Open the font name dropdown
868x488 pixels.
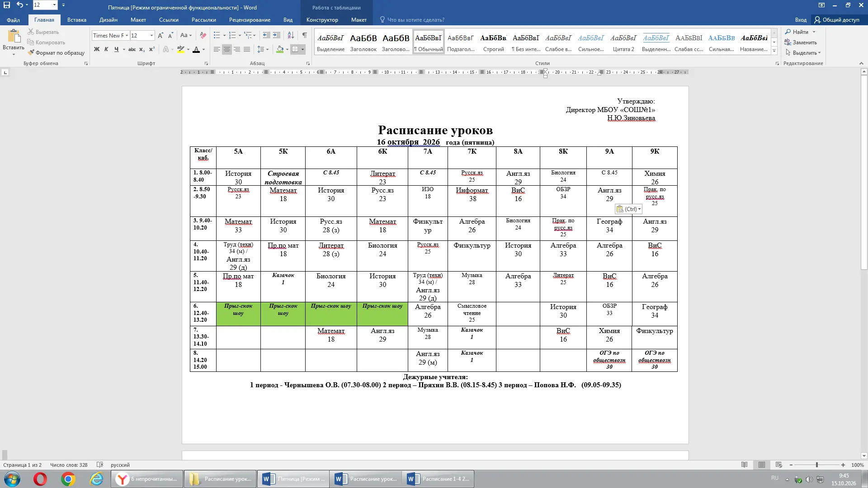(127, 35)
